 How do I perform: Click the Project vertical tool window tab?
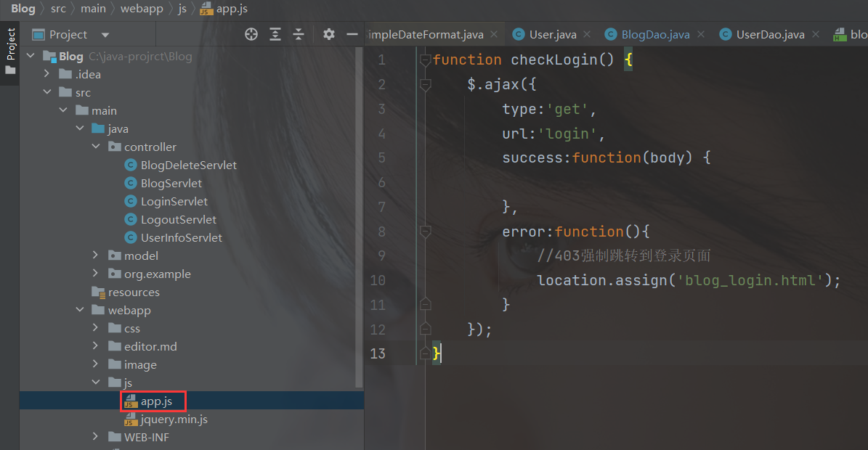(10, 44)
